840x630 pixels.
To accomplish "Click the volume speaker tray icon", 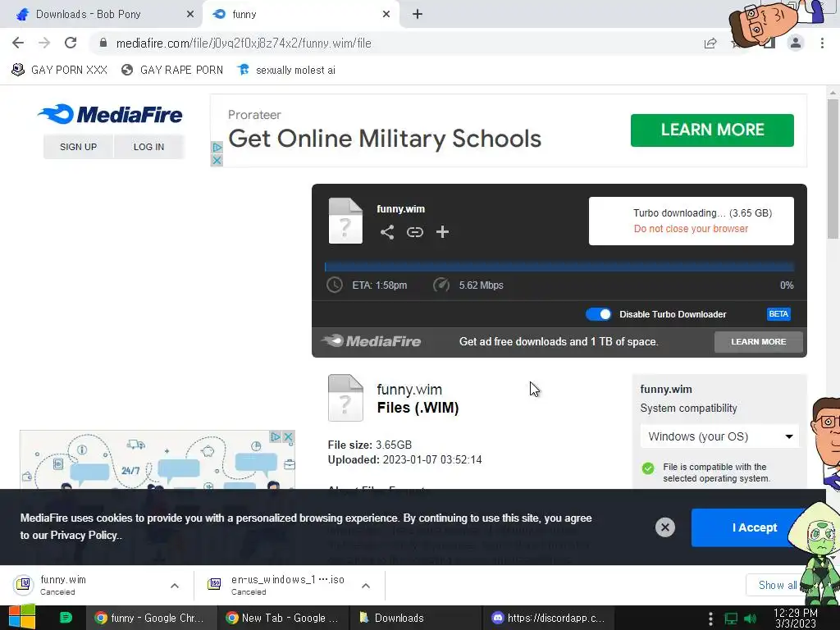I will click(x=751, y=619).
